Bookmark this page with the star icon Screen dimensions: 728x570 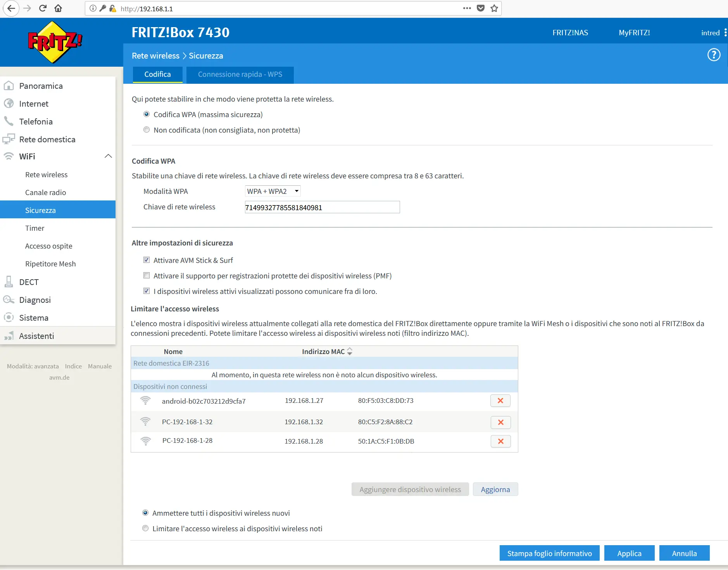click(x=494, y=8)
